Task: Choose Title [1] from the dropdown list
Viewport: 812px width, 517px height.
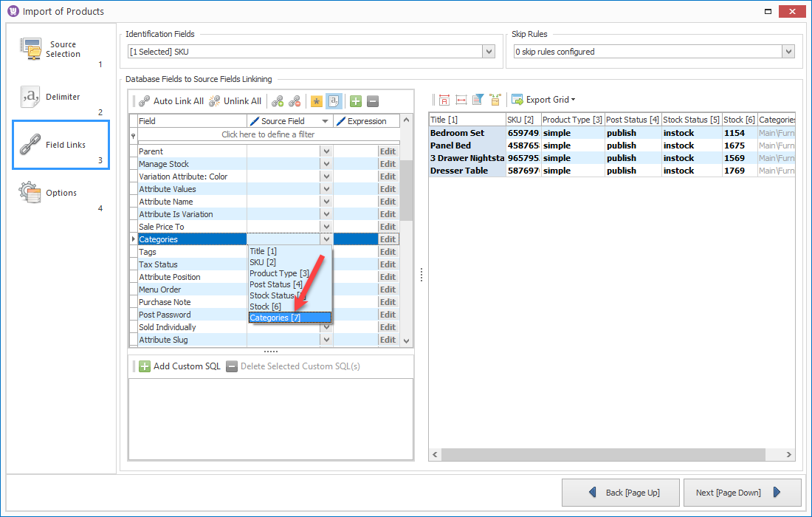Action: (x=289, y=251)
